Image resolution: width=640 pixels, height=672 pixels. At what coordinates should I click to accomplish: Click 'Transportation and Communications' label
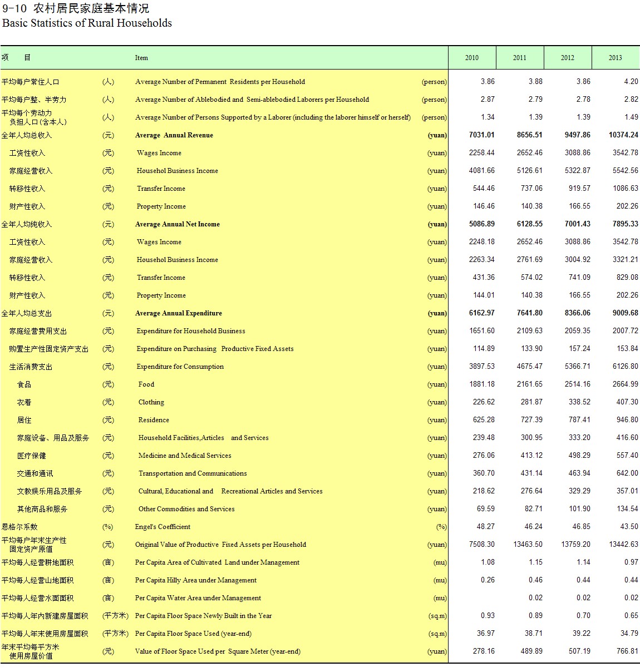pyautogui.click(x=193, y=473)
